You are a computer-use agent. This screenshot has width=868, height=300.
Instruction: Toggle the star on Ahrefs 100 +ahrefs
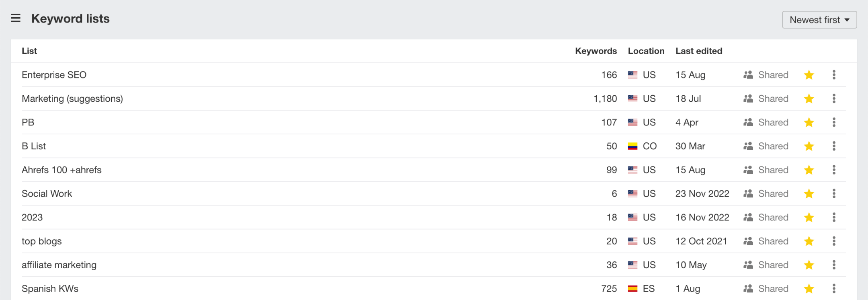point(809,170)
